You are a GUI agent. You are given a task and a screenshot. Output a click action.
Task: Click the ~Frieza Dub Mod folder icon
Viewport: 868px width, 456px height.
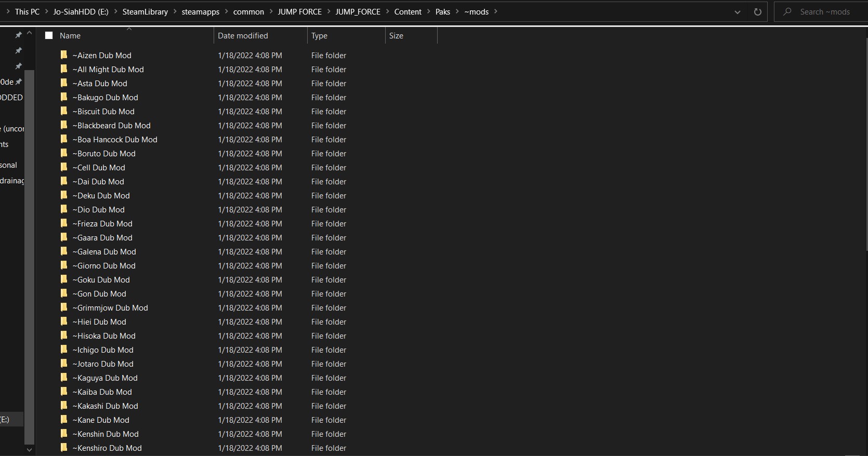click(x=64, y=223)
